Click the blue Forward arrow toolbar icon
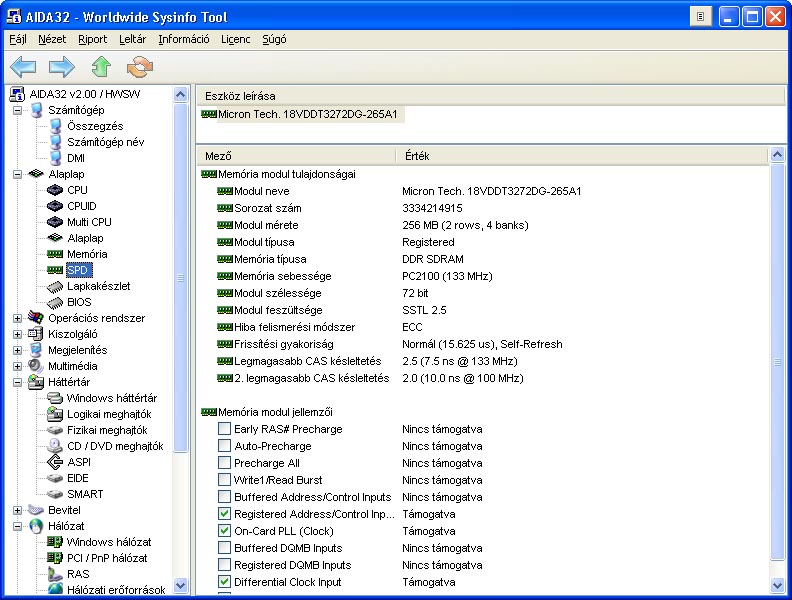 click(62, 66)
